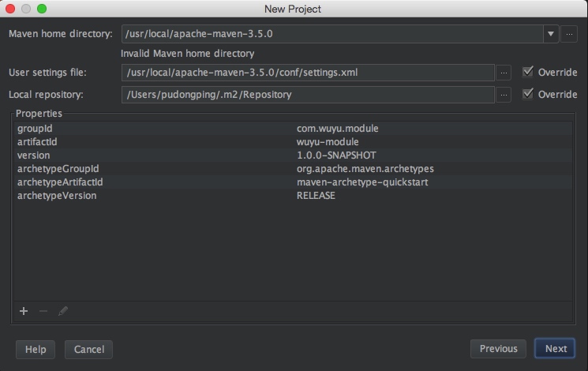Browse for Maven home directory
Image resolution: width=588 pixels, height=371 pixels.
coord(569,34)
